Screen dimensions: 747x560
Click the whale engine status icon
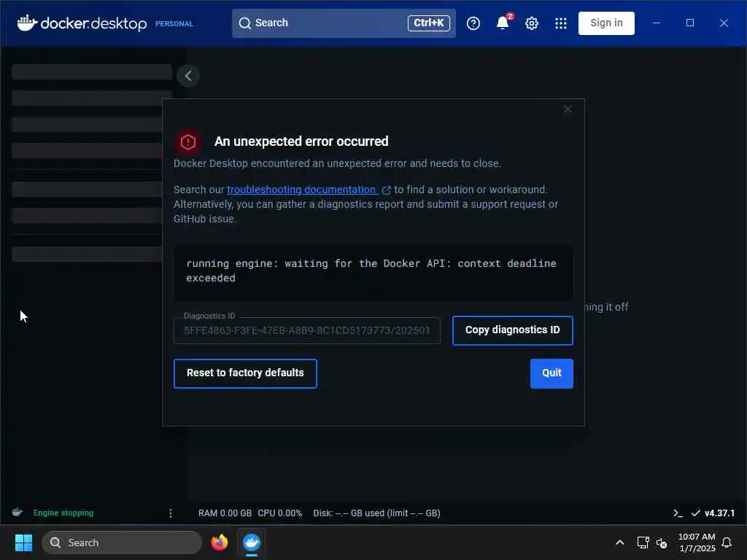pyautogui.click(x=18, y=513)
